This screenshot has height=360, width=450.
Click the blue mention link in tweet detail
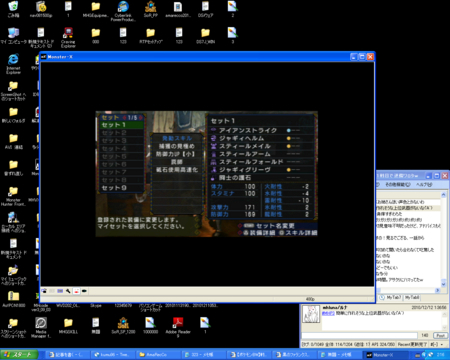pyautogui.click(x=328, y=313)
